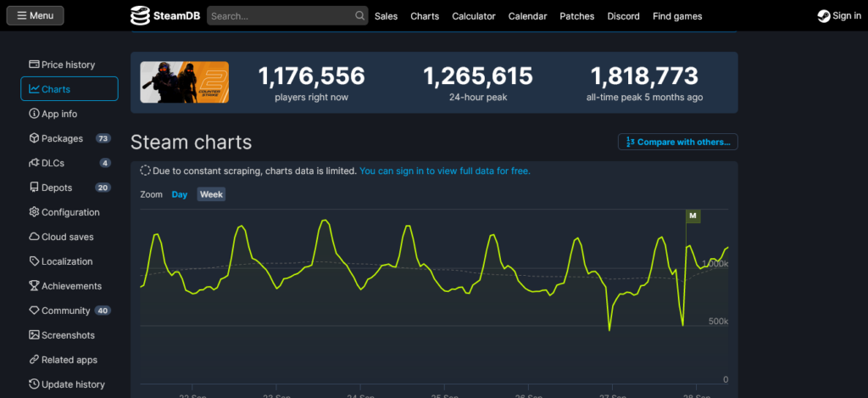Open the Charts top navigation item
Image resolution: width=868 pixels, height=398 pixels.
coord(425,16)
